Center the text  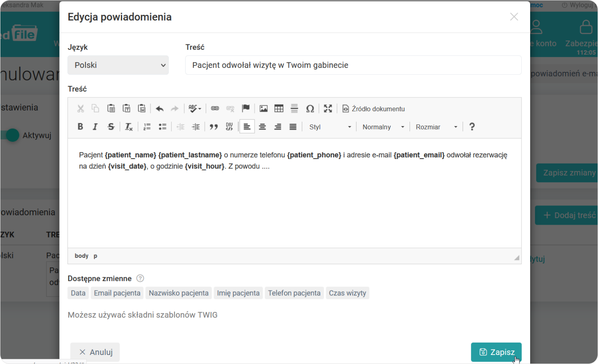[262, 127]
